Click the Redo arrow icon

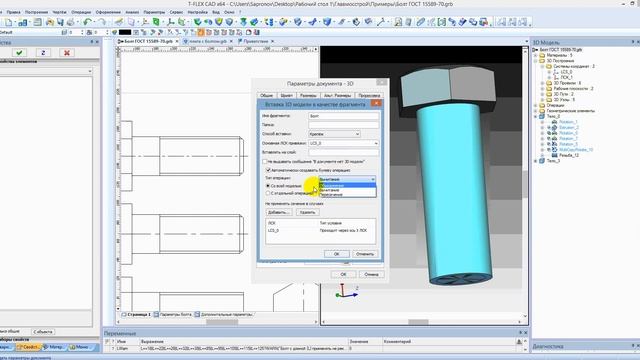(x=102, y=22)
